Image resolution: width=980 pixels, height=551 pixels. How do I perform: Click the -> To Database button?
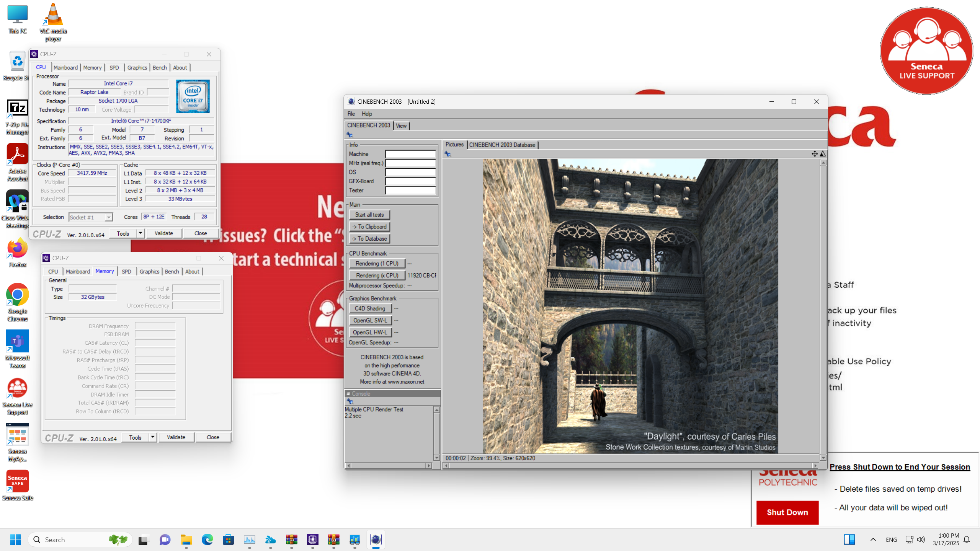[x=369, y=238]
